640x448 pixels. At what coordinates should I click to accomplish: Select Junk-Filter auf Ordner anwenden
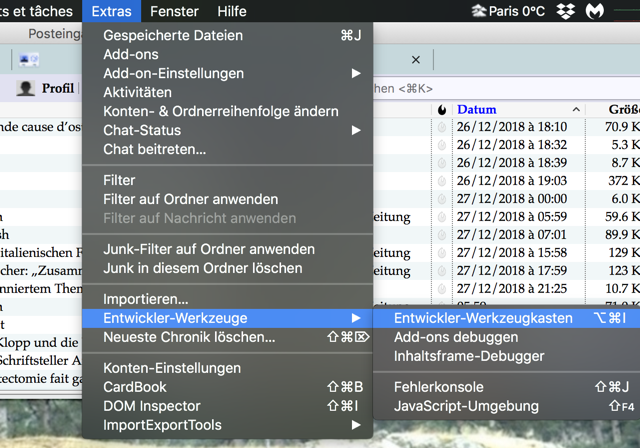click(227, 249)
